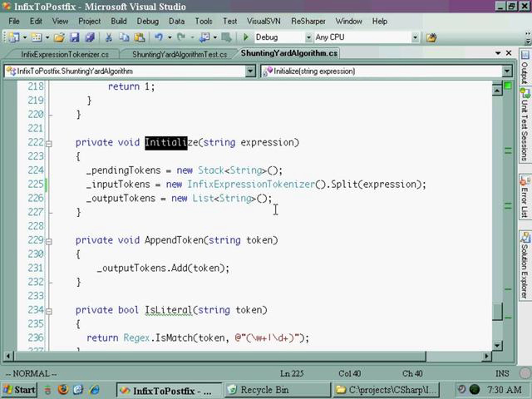This screenshot has height=399, width=532.
Task: Open the Edit menu
Action: (36, 22)
